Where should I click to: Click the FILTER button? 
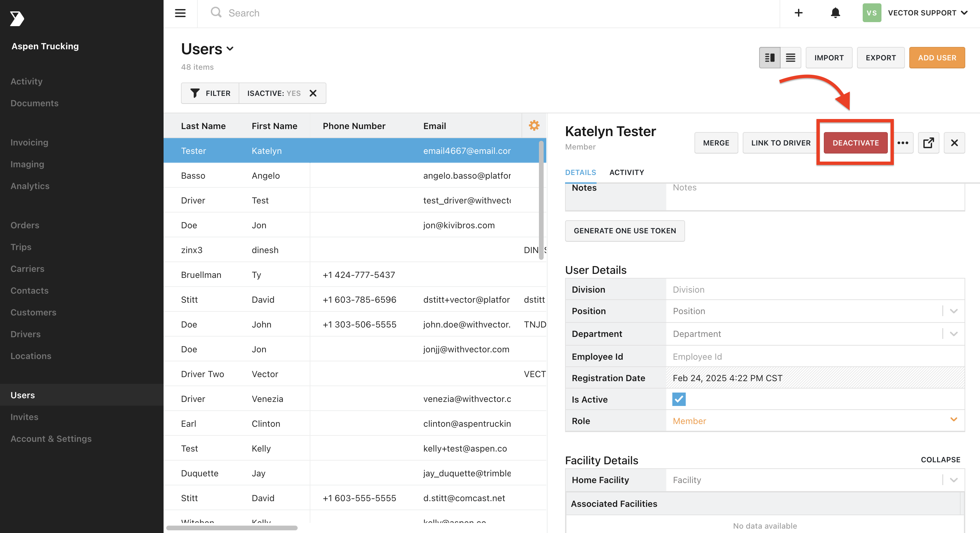click(210, 93)
